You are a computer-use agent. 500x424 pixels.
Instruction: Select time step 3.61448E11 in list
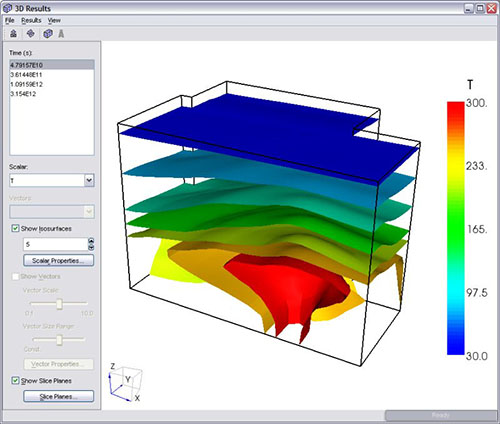(26, 74)
